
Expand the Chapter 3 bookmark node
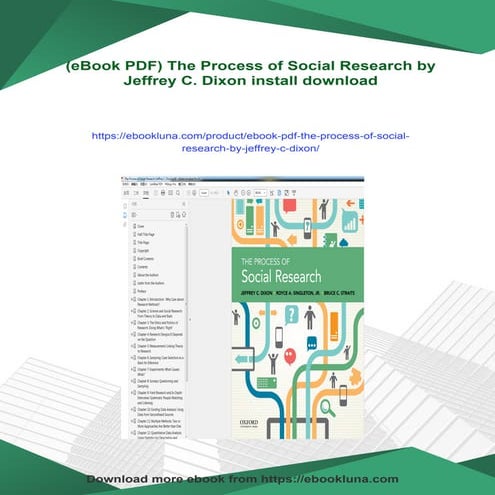(x=132, y=323)
